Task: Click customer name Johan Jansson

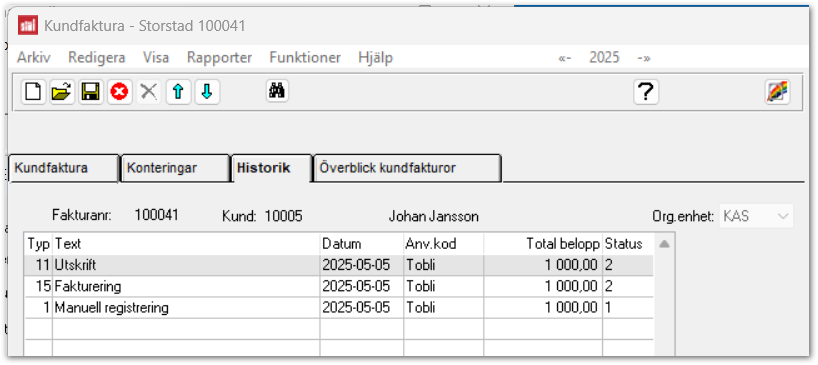Action: pyautogui.click(x=434, y=216)
